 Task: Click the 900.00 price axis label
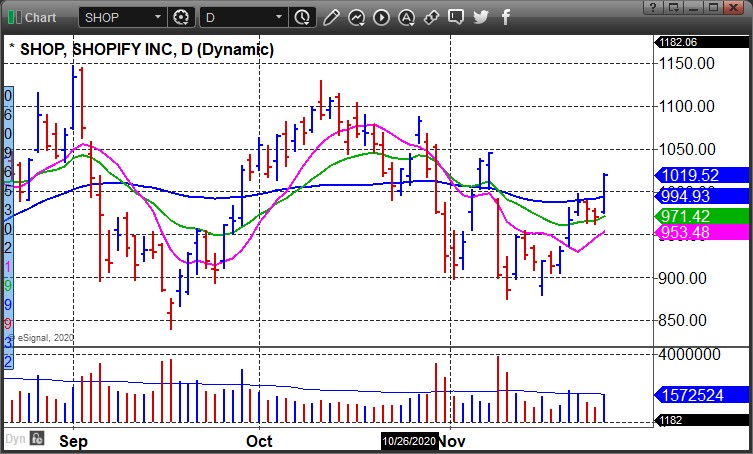(682, 278)
